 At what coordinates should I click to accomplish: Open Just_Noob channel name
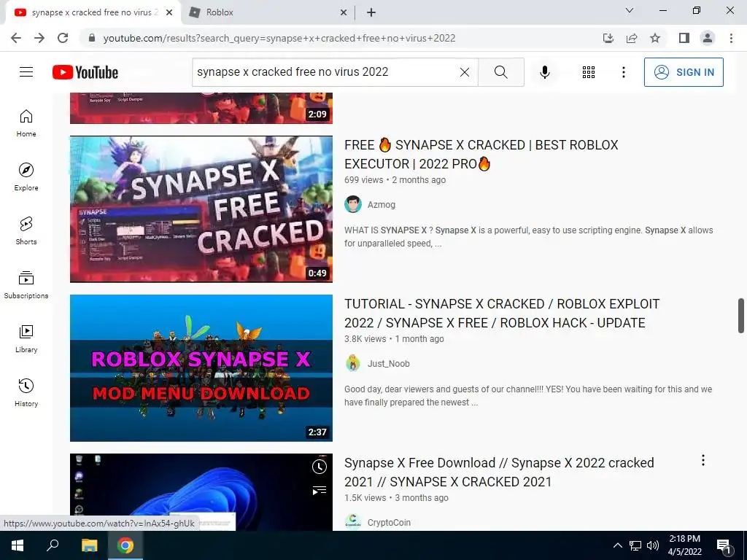click(388, 364)
